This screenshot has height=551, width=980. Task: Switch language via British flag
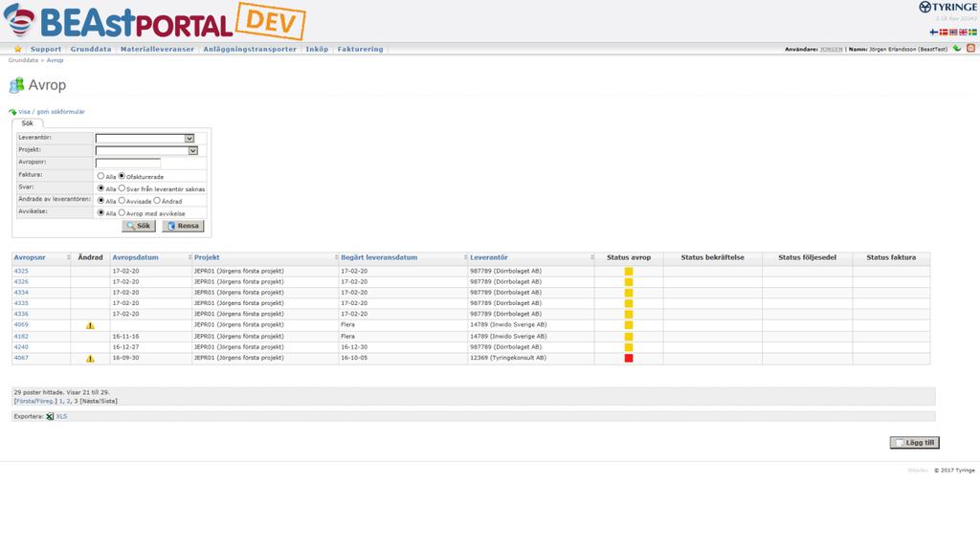[x=963, y=32]
